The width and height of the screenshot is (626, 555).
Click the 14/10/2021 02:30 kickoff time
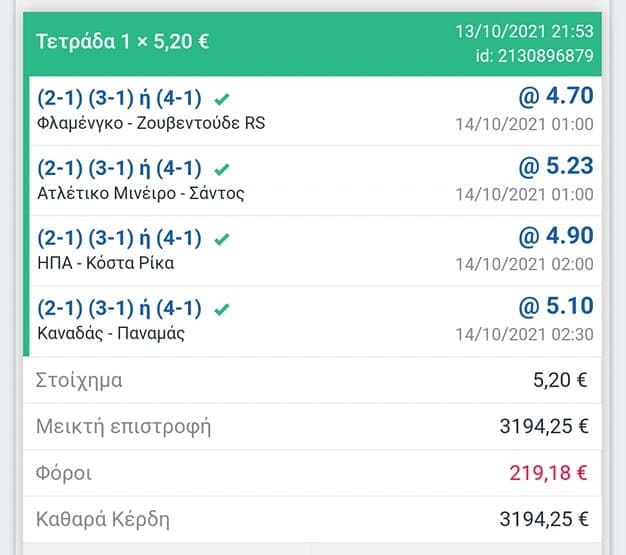pyautogui.click(x=525, y=333)
